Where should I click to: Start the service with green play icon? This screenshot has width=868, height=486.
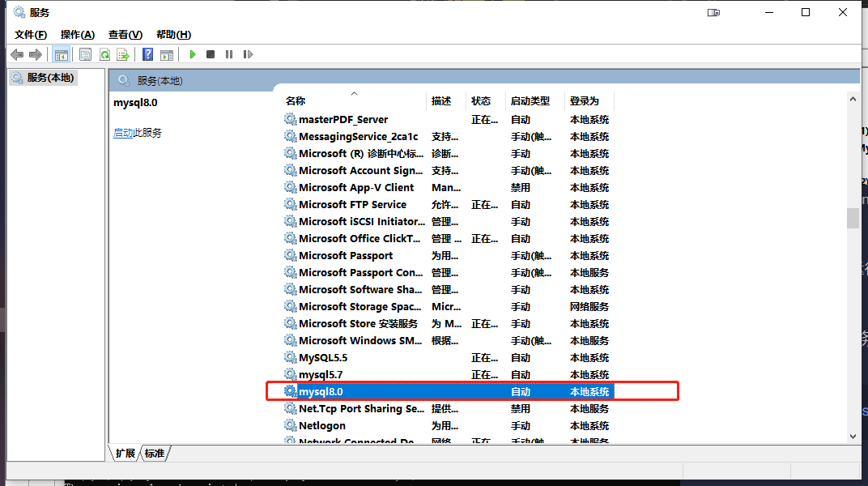192,54
